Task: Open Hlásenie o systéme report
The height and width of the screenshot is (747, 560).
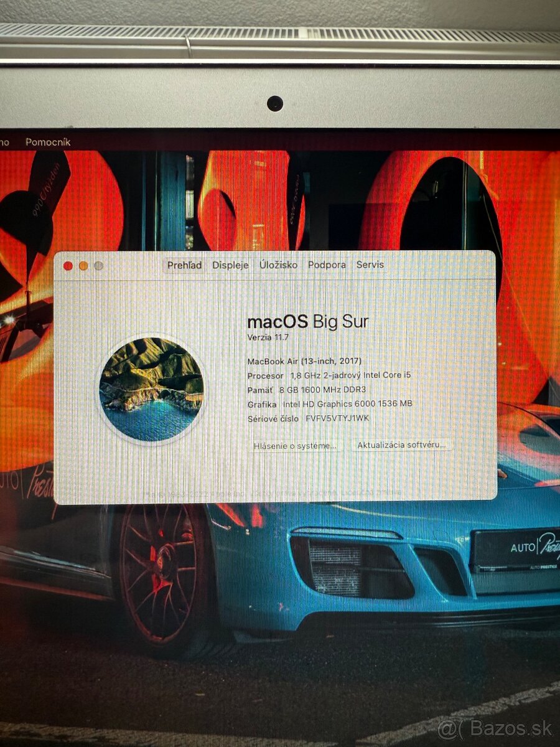Action: 294,446
